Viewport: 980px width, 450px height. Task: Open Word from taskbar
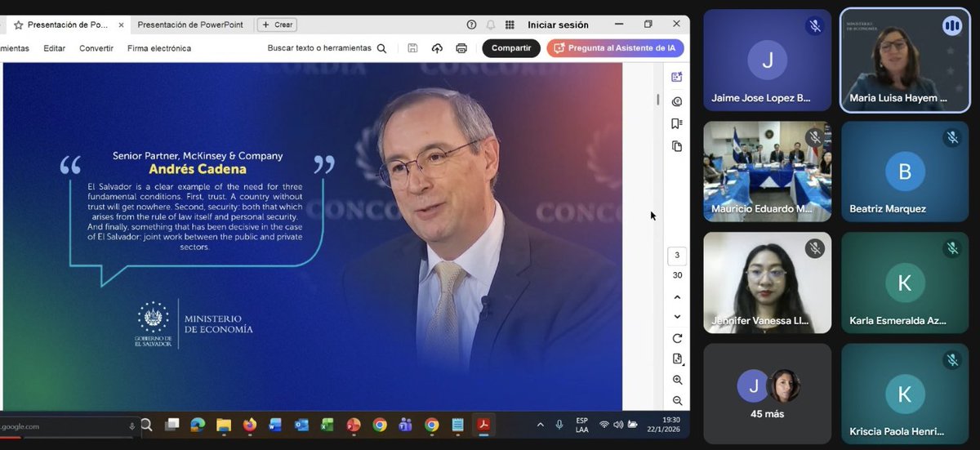click(x=275, y=425)
